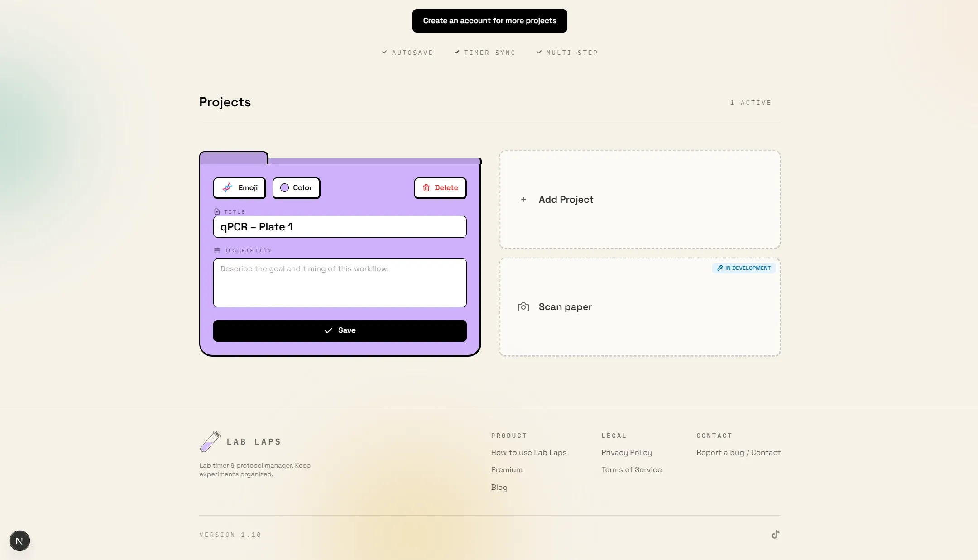
Task: Click the trash can Delete icon
Action: [426, 188]
